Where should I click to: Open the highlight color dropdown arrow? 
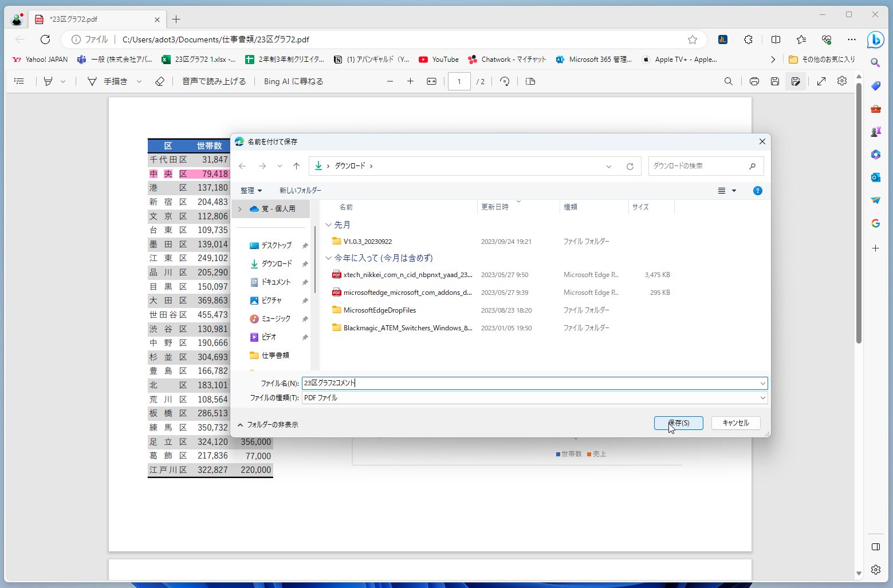tap(63, 81)
